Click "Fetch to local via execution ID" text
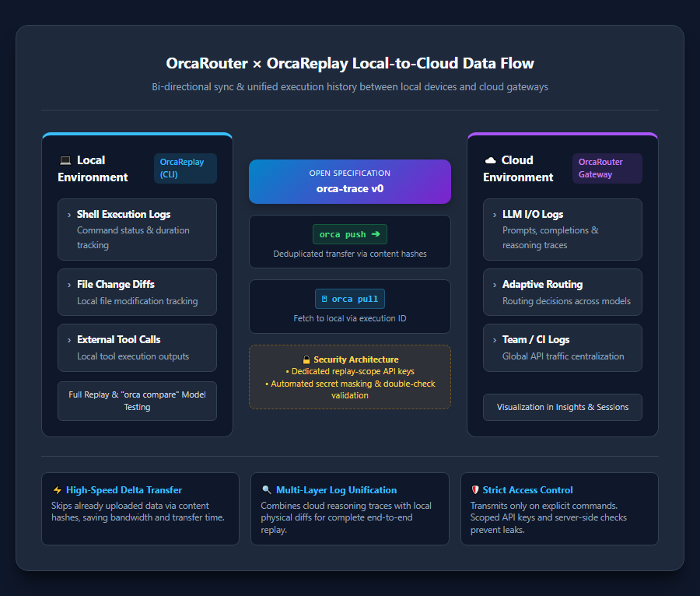The width and height of the screenshot is (700, 596). click(x=350, y=318)
